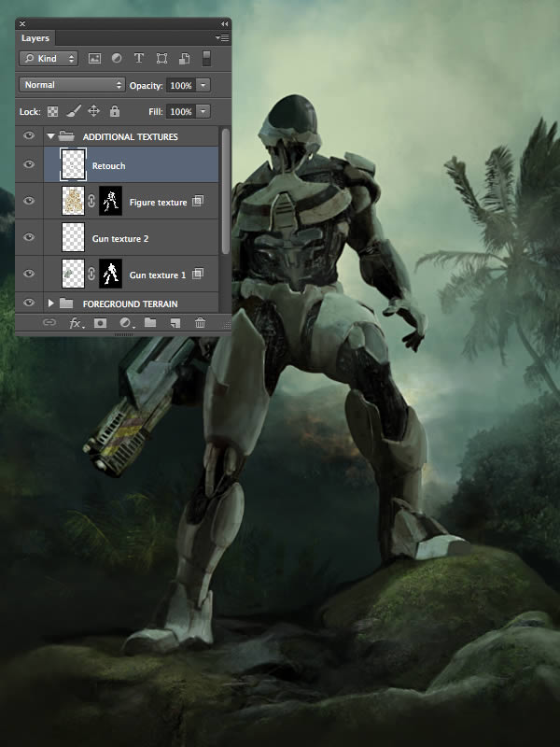Click the Link layers icon
The height and width of the screenshot is (747, 560).
pyautogui.click(x=49, y=322)
